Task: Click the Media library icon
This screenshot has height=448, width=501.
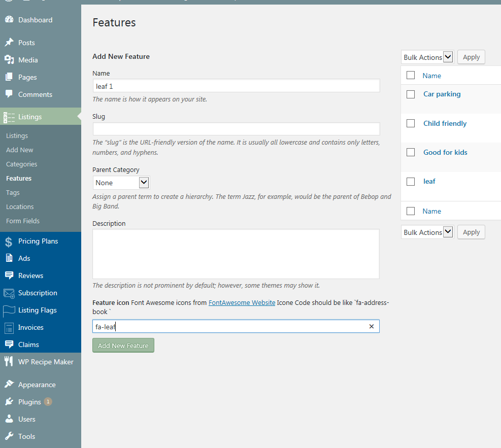Action: tap(9, 59)
